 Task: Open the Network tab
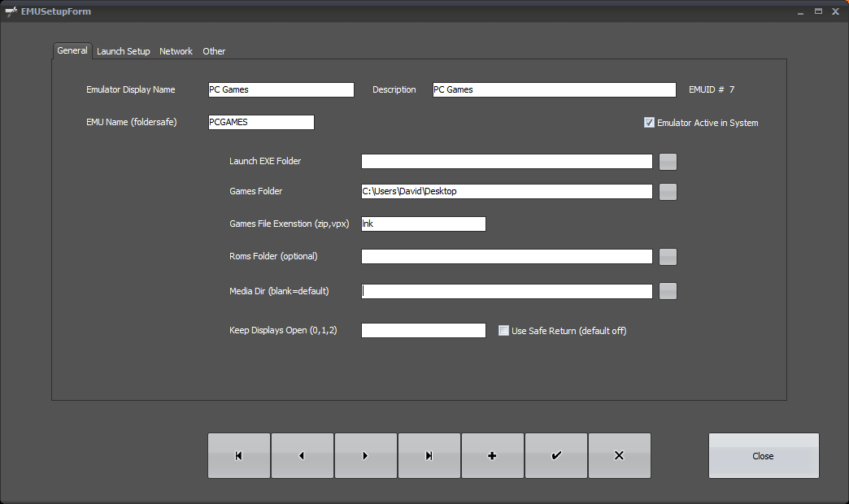[176, 51]
